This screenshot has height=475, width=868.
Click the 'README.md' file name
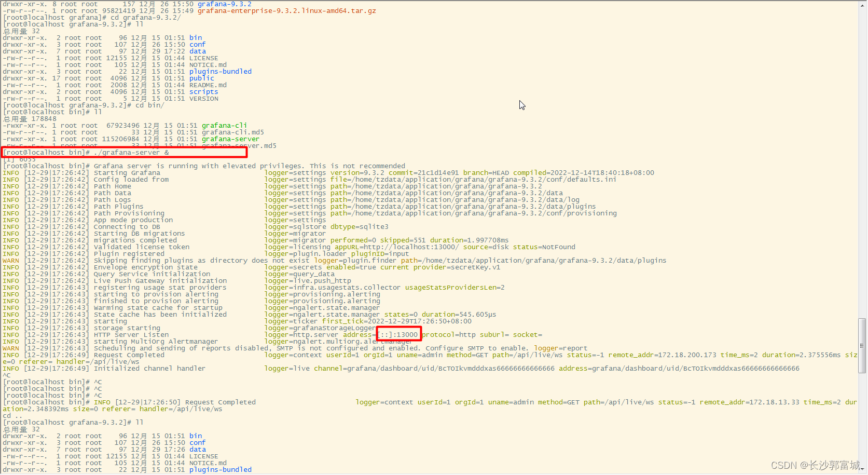coord(208,85)
